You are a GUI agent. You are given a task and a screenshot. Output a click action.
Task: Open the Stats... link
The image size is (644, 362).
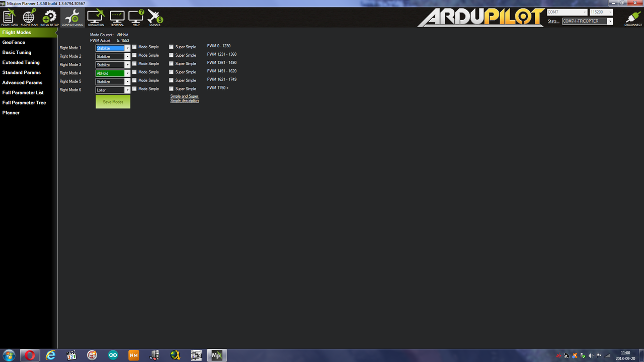tap(553, 21)
